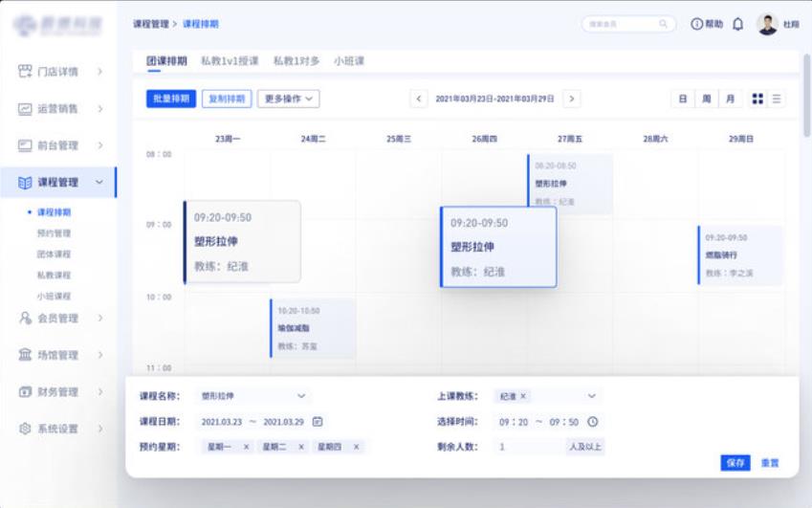Viewport: 812px width, 508px height.
Task: Go to next week arrow
Action: pos(571,99)
